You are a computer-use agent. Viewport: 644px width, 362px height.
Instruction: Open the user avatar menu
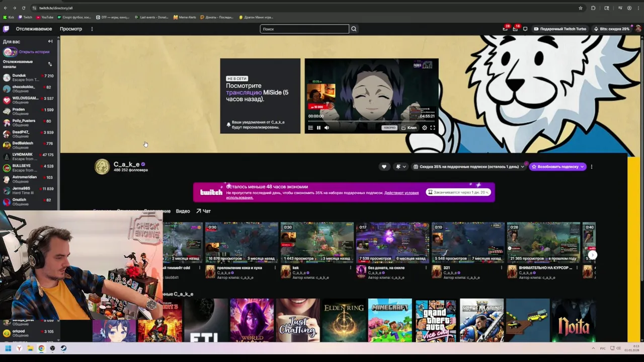tap(638, 29)
